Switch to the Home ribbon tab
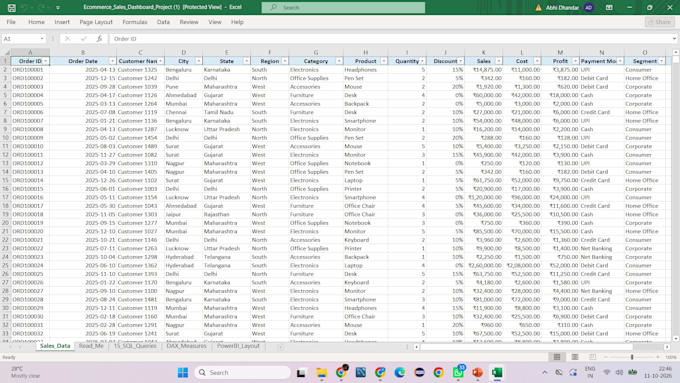This screenshot has height=383, width=680. pos(36,22)
